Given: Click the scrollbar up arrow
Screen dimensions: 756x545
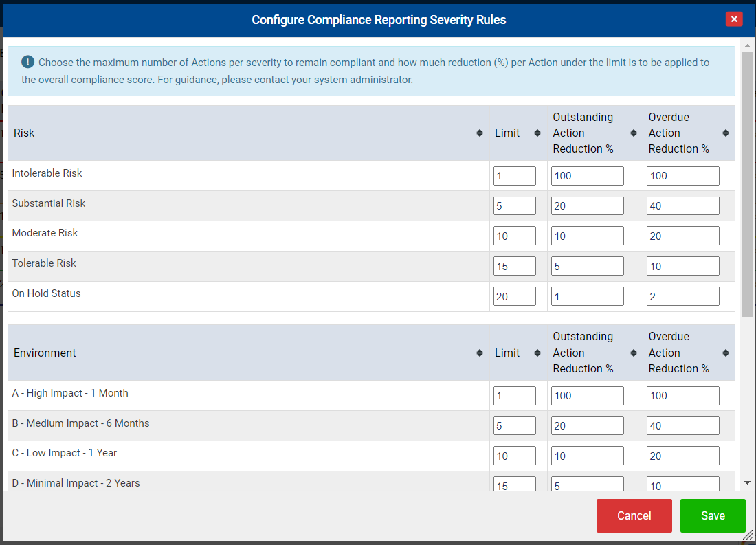Looking at the screenshot, I should click(747, 46).
